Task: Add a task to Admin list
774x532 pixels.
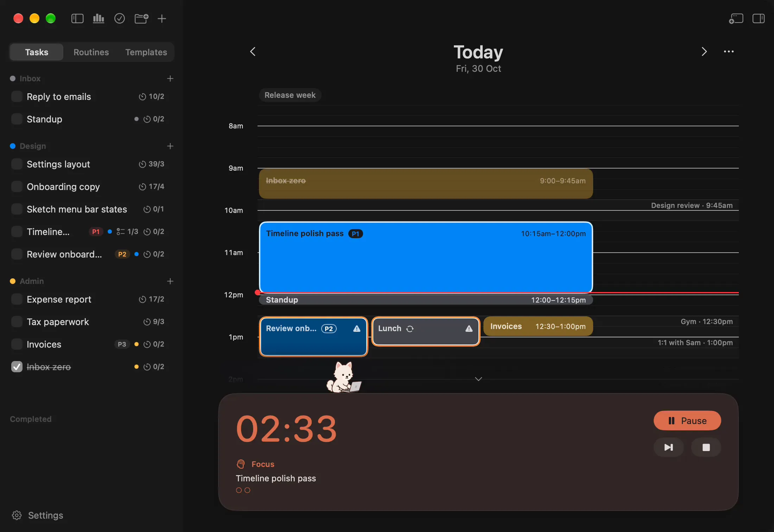Action: 170,281
